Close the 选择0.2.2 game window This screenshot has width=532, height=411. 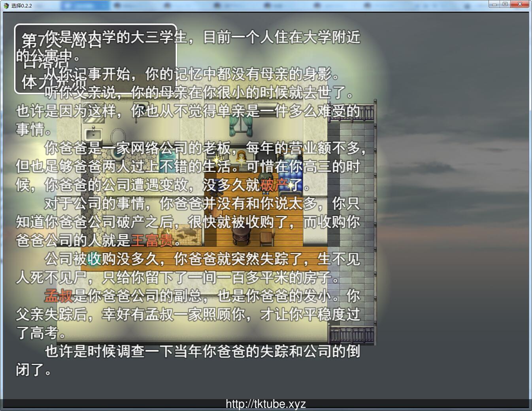point(520,4)
